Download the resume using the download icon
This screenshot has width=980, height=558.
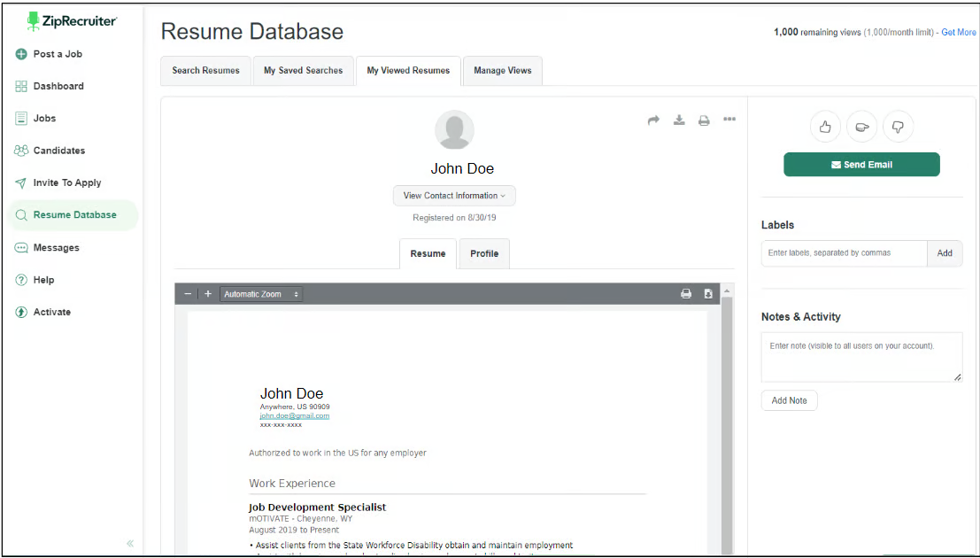[x=679, y=120]
